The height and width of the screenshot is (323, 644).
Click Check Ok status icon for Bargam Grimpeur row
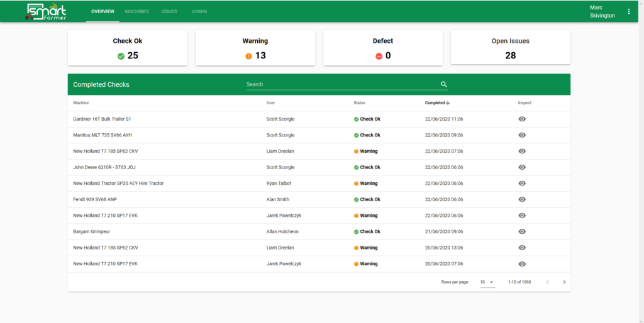pyautogui.click(x=356, y=231)
